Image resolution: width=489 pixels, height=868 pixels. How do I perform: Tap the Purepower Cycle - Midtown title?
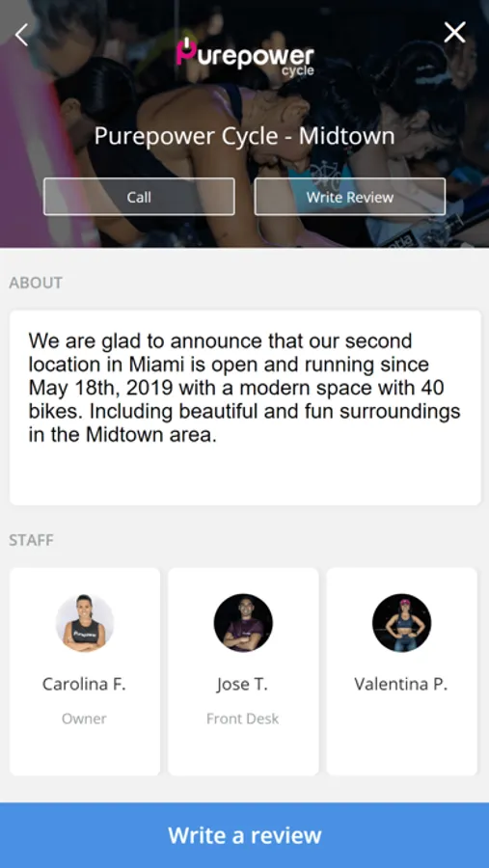[x=245, y=136]
